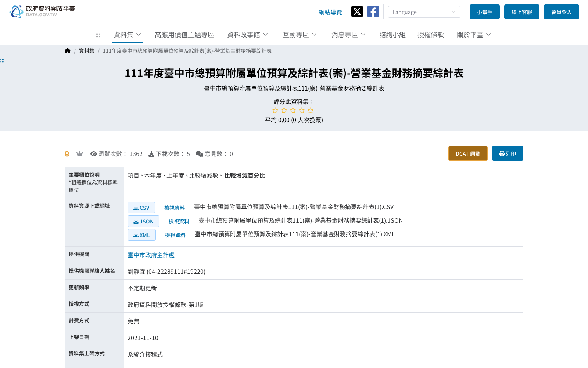Expand the 資料故事館 menu
The width and height of the screenshot is (588, 368).
(x=248, y=35)
